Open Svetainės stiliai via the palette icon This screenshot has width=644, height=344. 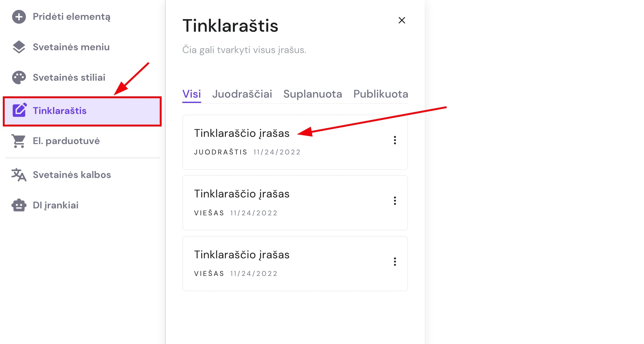[19, 77]
